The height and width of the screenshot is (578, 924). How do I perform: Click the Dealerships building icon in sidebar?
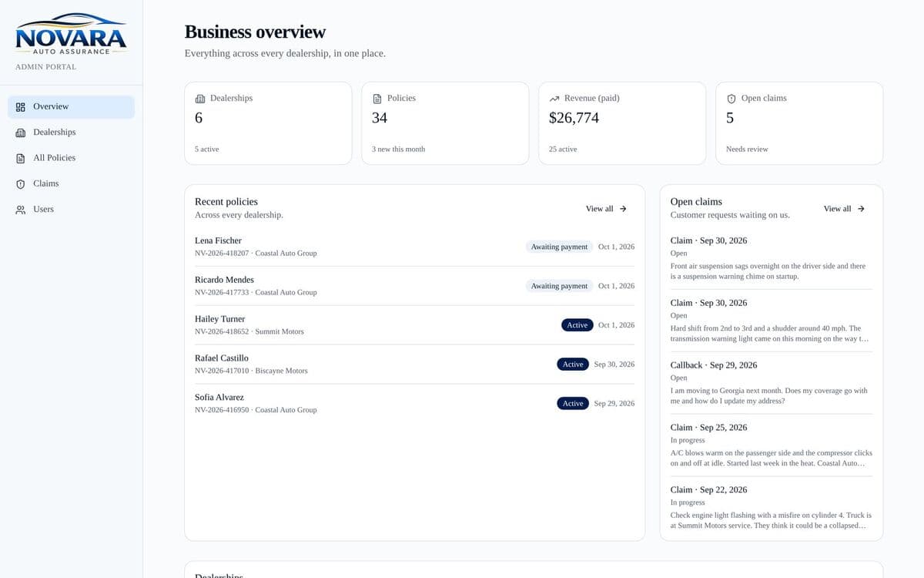[x=21, y=133]
